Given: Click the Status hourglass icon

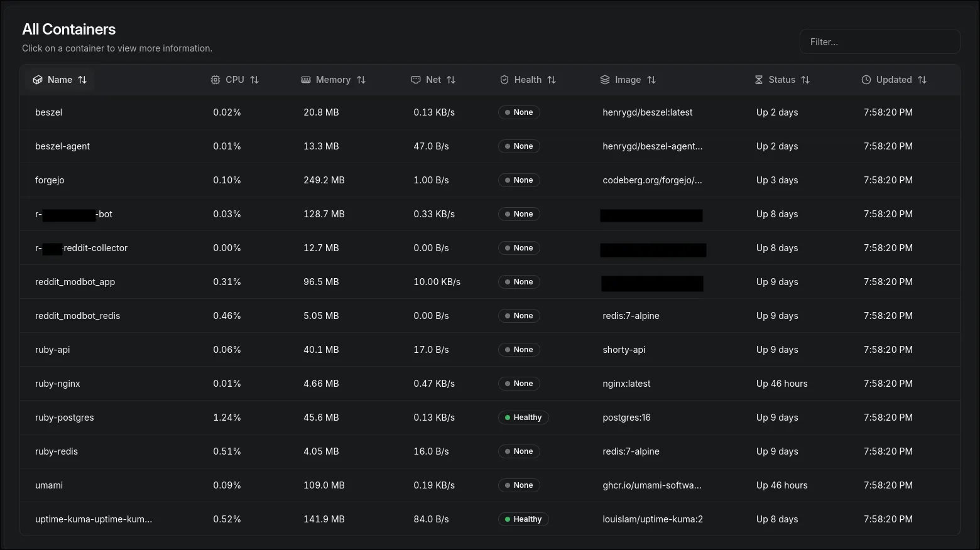Looking at the screenshot, I should pos(759,80).
